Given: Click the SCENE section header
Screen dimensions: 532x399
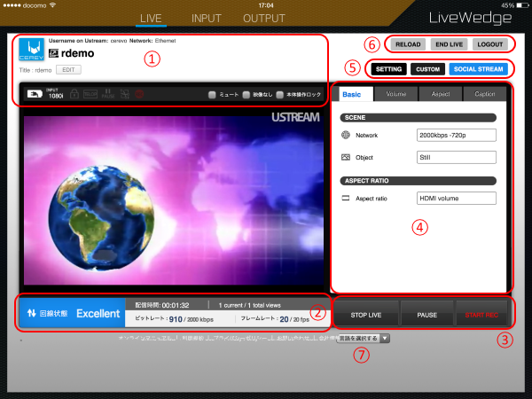Looking at the screenshot, I should pyautogui.click(x=418, y=118).
